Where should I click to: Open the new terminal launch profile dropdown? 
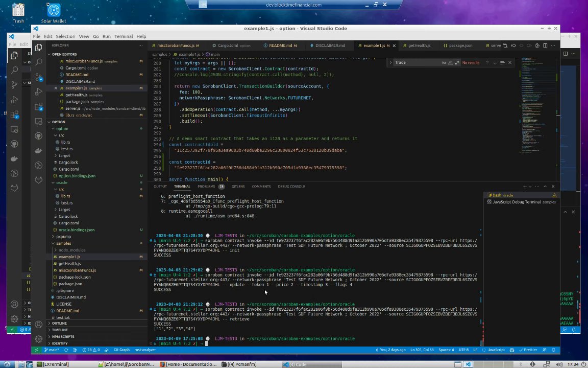tap(530, 187)
